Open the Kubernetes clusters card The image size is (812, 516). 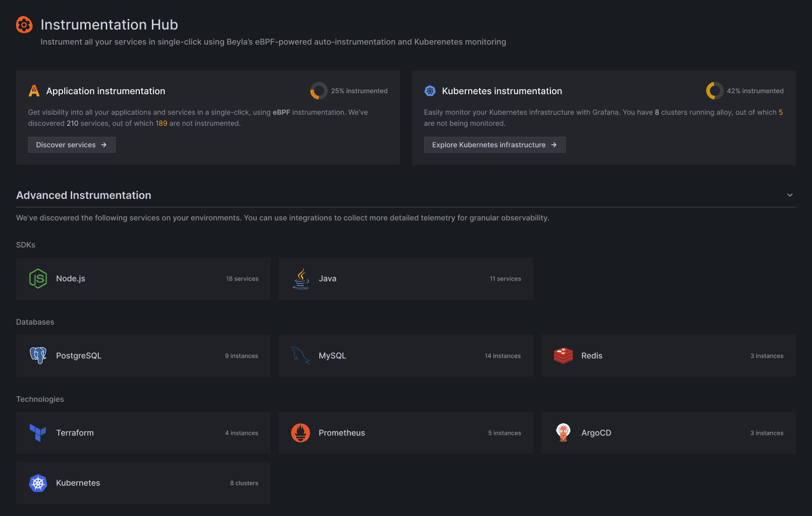[143, 483]
